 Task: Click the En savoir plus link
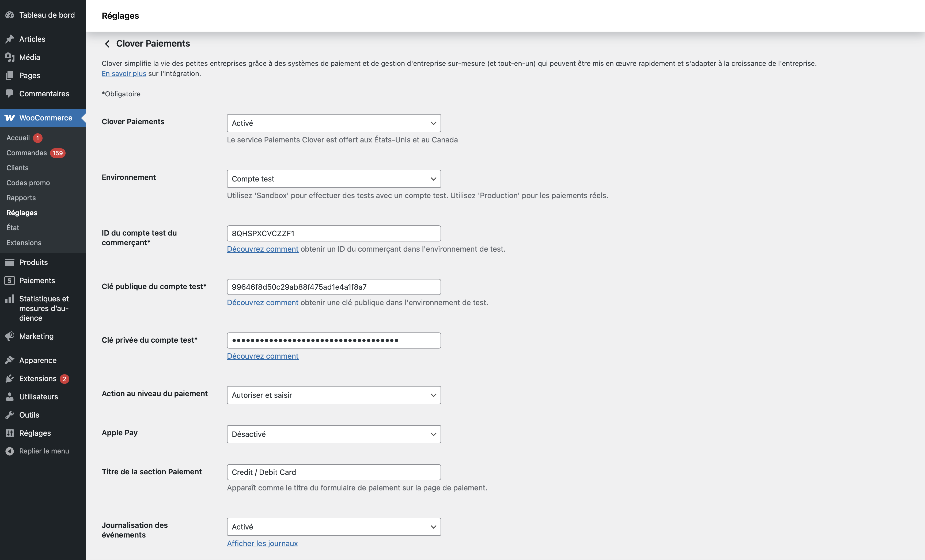[x=123, y=74]
